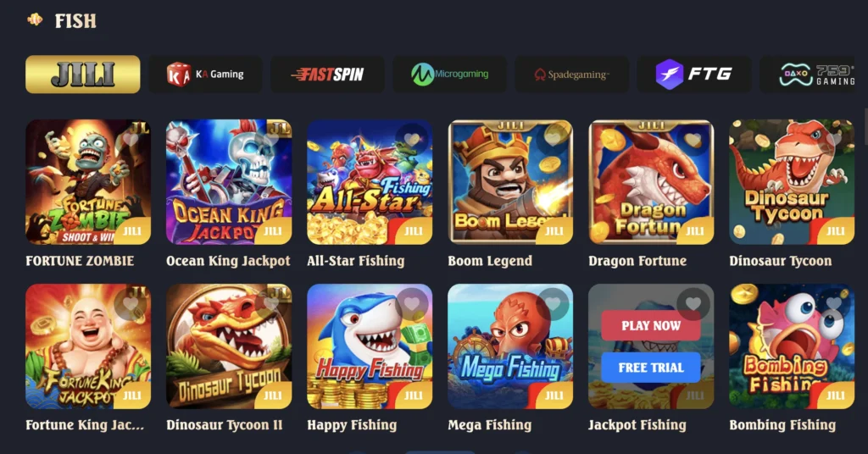
Task: Toggle favorite heart on Jackpot Fishing
Action: click(x=693, y=303)
